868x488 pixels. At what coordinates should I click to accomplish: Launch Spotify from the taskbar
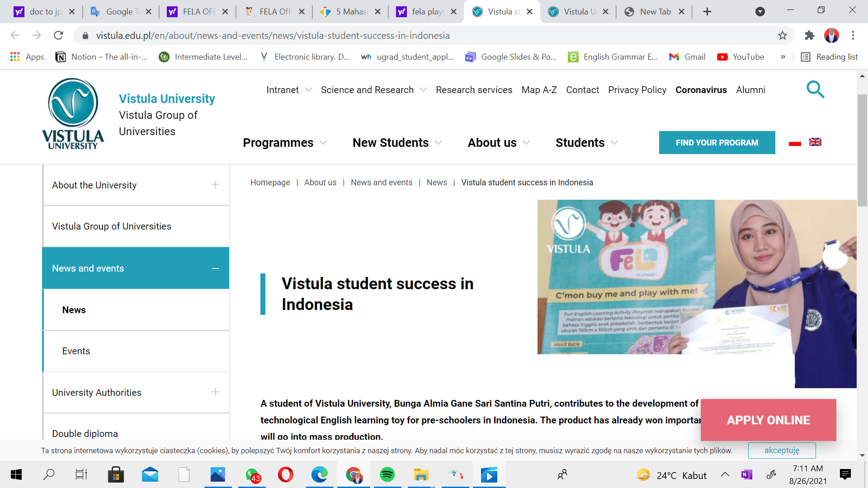tap(387, 474)
